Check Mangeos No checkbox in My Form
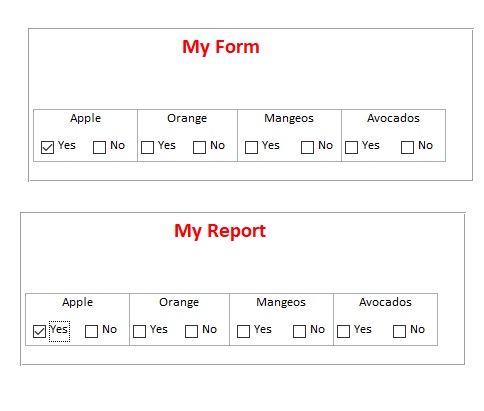This screenshot has width=484, height=411. click(307, 147)
